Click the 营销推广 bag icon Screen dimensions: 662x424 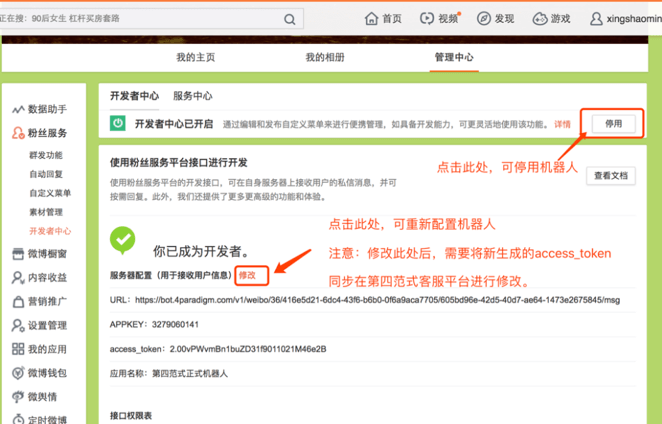point(18,302)
